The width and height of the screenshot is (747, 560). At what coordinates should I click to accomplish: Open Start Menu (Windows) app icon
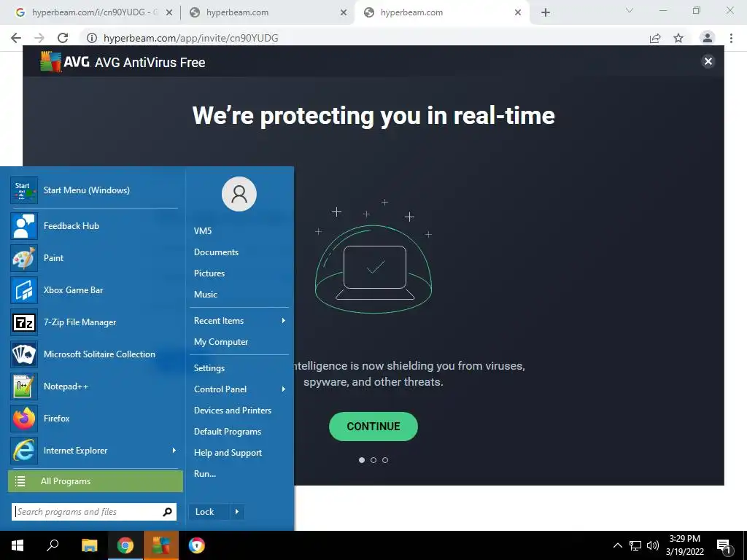tap(24, 190)
